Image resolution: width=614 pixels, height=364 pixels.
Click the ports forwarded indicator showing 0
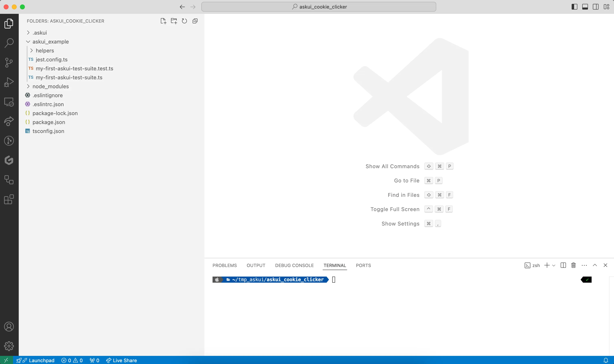(94, 360)
